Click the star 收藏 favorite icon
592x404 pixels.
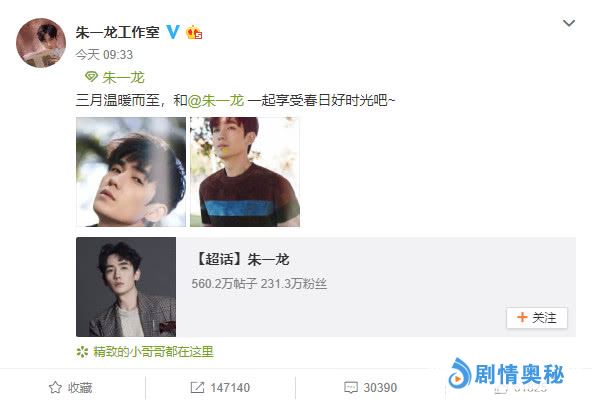(55, 387)
